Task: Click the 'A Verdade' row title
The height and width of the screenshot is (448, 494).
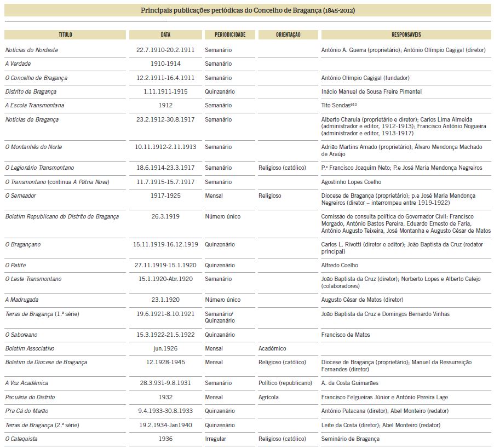Action: (x=18, y=64)
